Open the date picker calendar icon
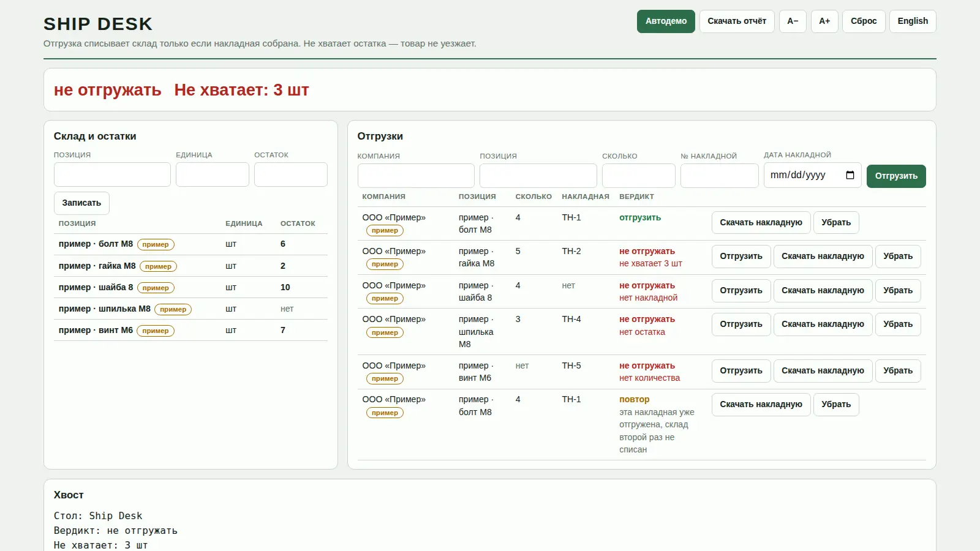980x551 pixels. [850, 175]
